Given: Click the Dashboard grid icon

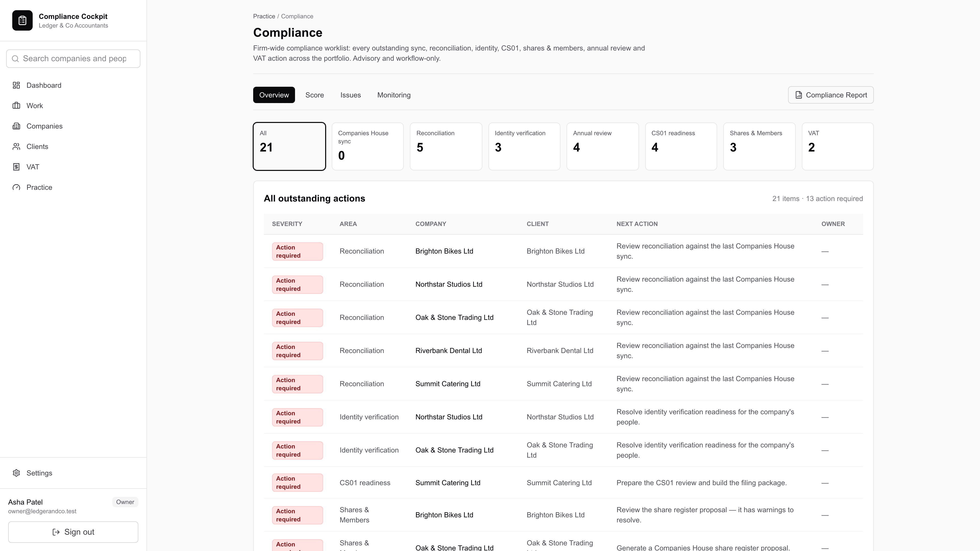Looking at the screenshot, I should (16, 85).
